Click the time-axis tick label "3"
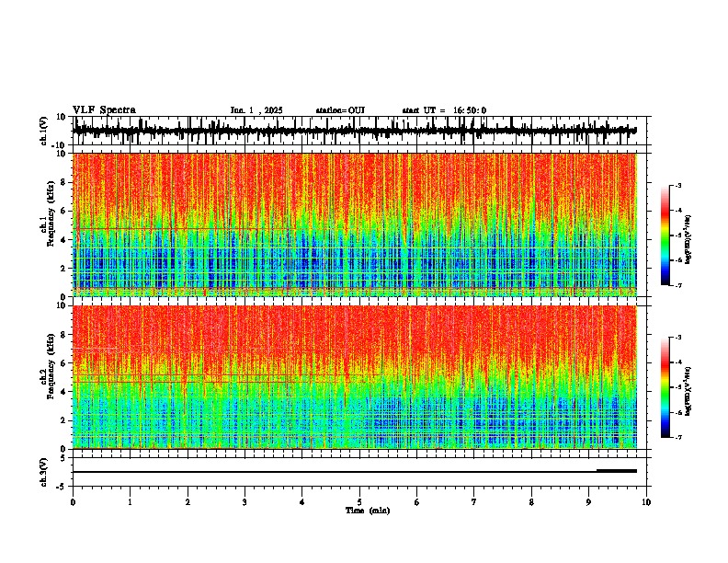This screenshot has width=728, height=563. (x=245, y=502)
